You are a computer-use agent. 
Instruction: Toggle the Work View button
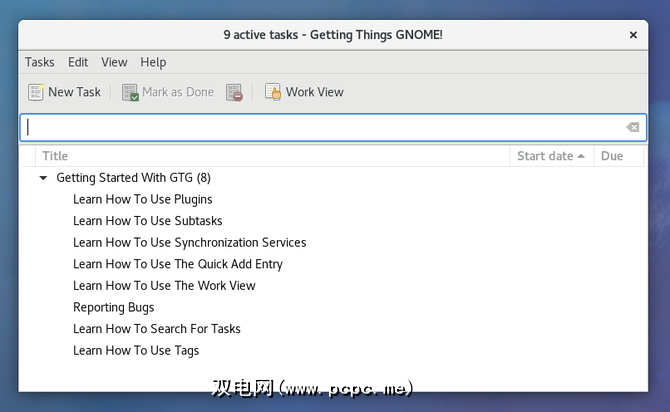(304, 92)
